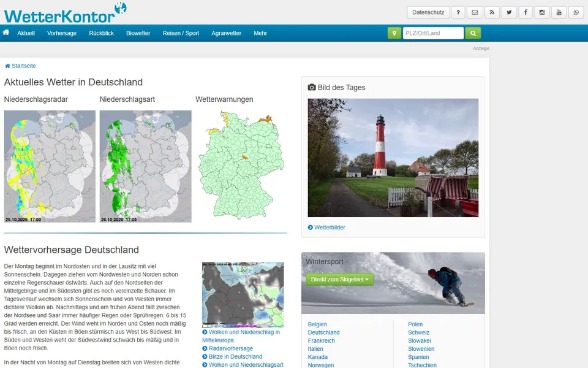This screenshot has width=588, height=368.
Task: Click the Niederschlagsradar heading
Action: tap(36, 99)
